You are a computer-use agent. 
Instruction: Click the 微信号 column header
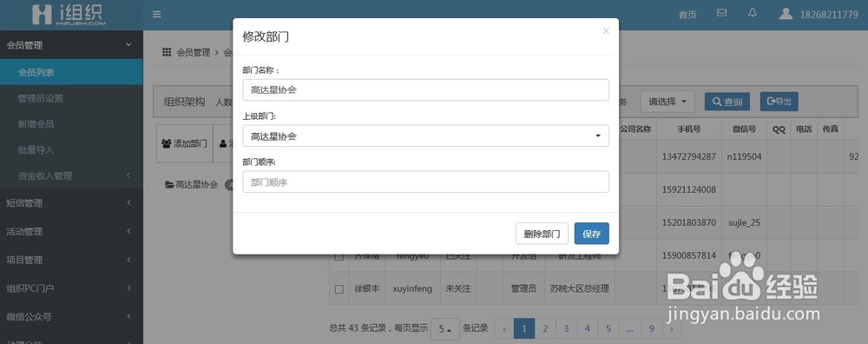(x=745, y=129)
